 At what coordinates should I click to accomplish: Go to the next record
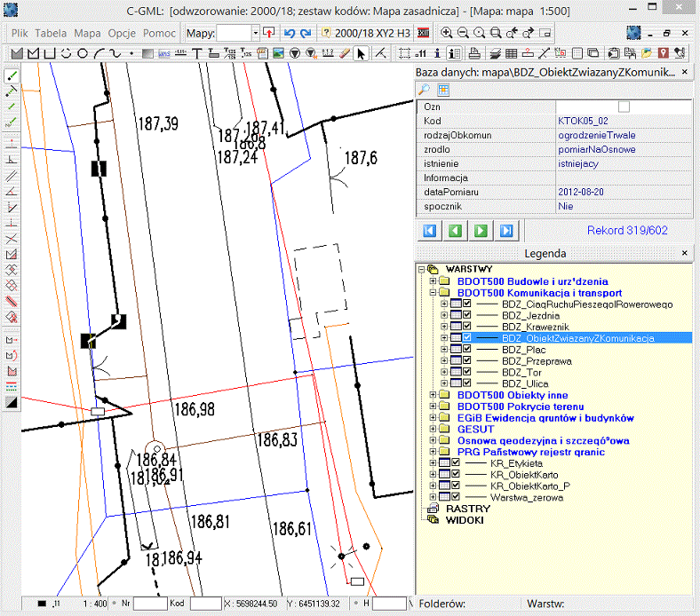[481, 231]
